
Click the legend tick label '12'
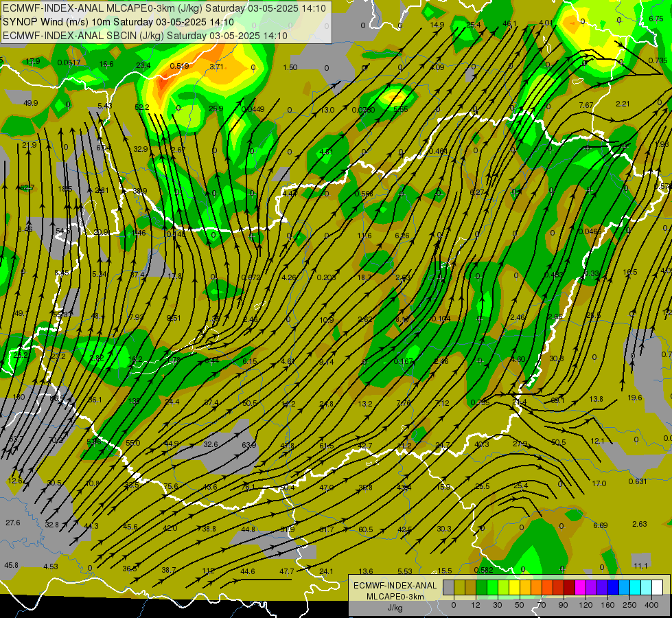point(475,605)
